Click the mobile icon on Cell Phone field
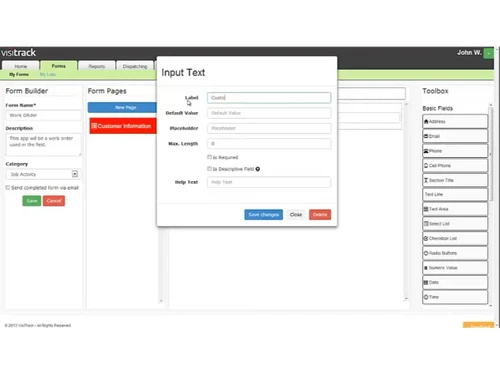 coord(426,165)
